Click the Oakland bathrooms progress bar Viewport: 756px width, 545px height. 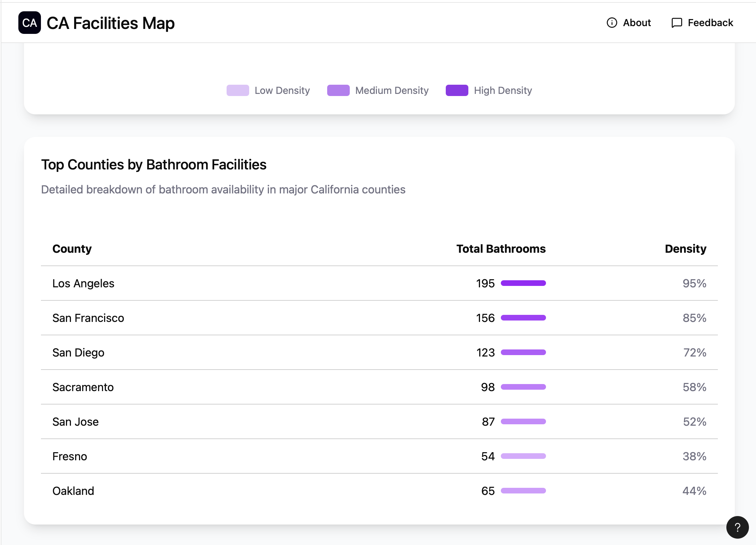[x=523, y=491]
